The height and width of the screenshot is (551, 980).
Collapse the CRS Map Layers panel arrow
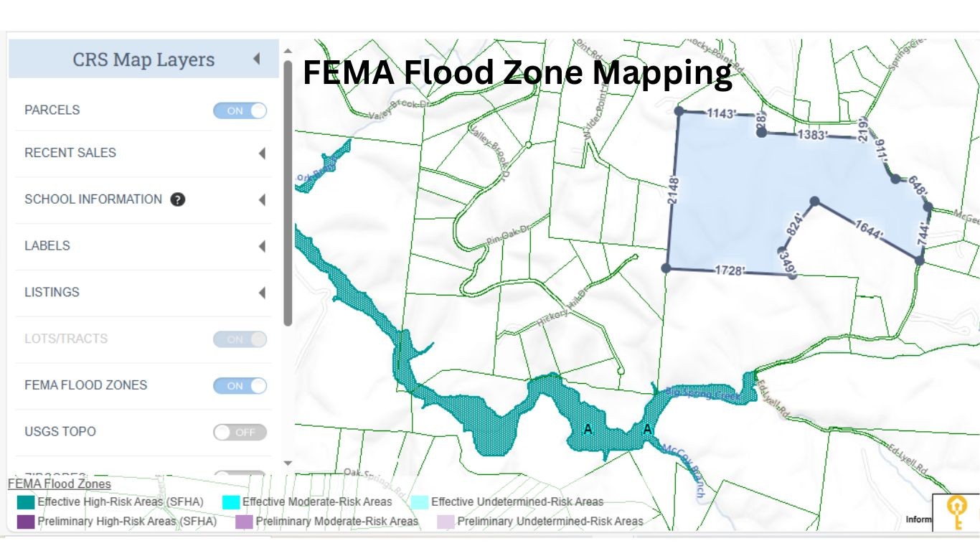[x=257, y=59]
